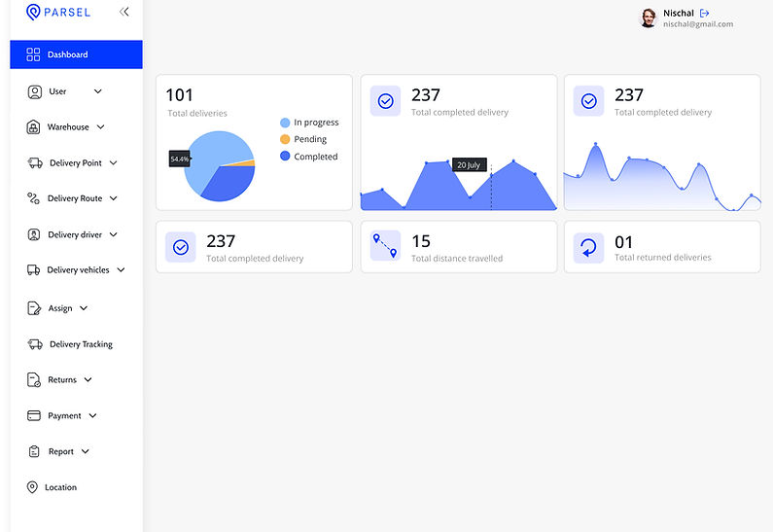The height and width of the screenshot is (532, 773).
Task: Expand the Payment dropdown chevron
Action: click(92, 415)
